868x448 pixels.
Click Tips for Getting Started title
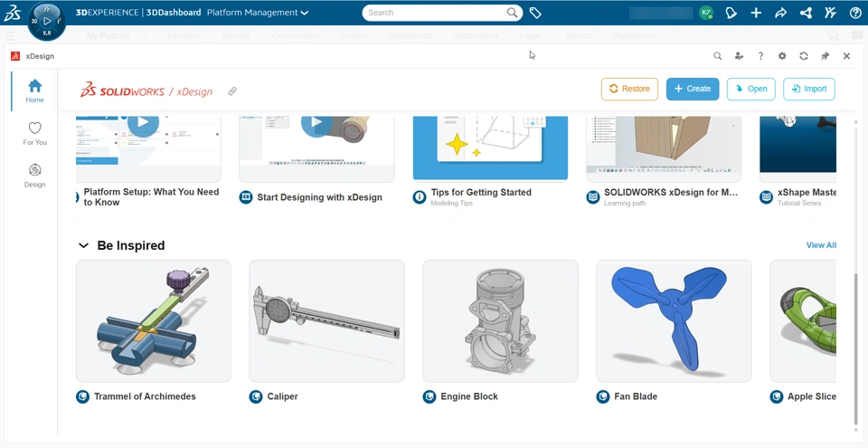click(x=481, y=193)
